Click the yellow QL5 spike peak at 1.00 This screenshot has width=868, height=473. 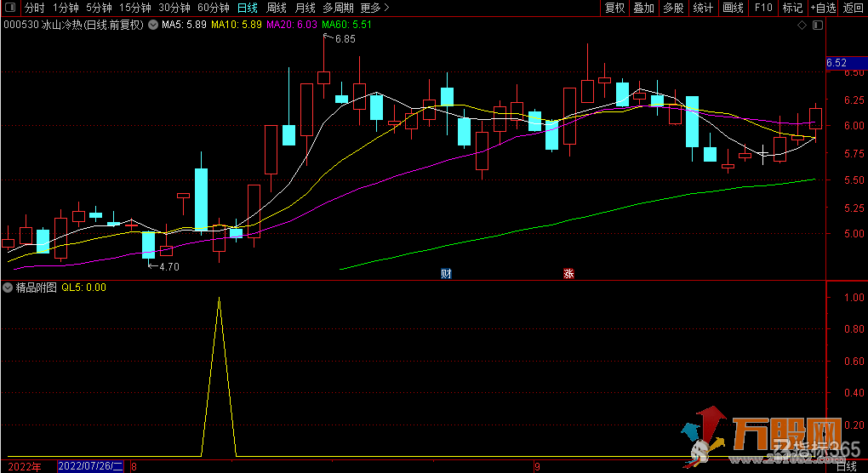tap(220, 299)
